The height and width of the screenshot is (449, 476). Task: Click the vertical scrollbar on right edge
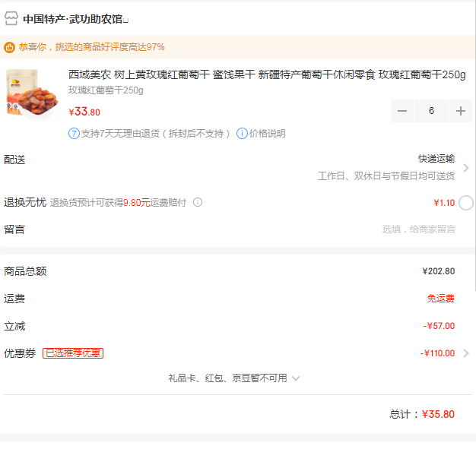pos(474,146)
